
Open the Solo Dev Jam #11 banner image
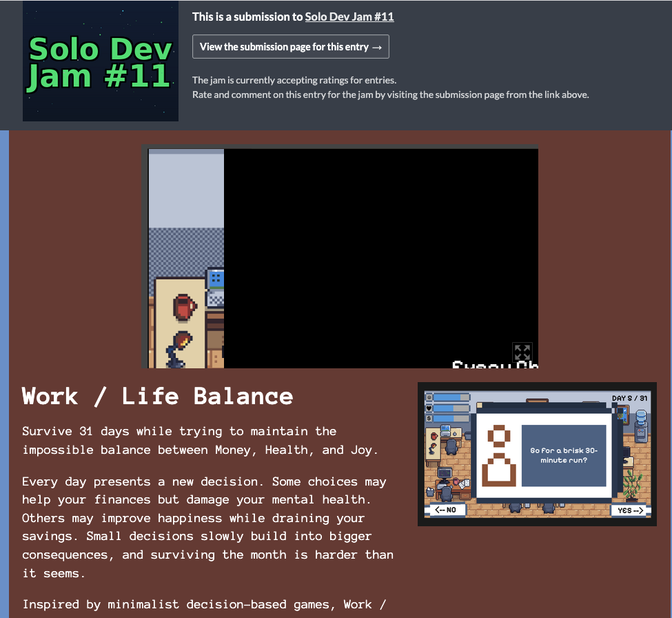pyautogui.click(x=101, y=61)
